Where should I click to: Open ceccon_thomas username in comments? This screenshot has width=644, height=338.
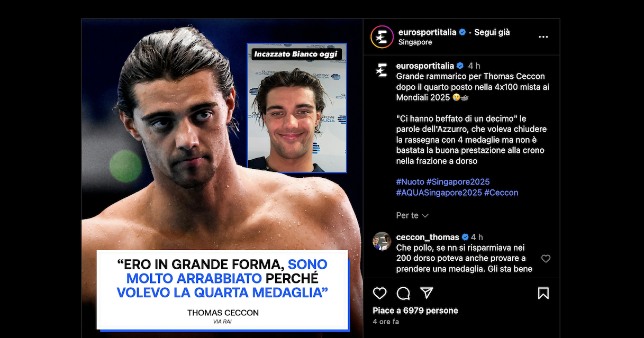[428, 237]
